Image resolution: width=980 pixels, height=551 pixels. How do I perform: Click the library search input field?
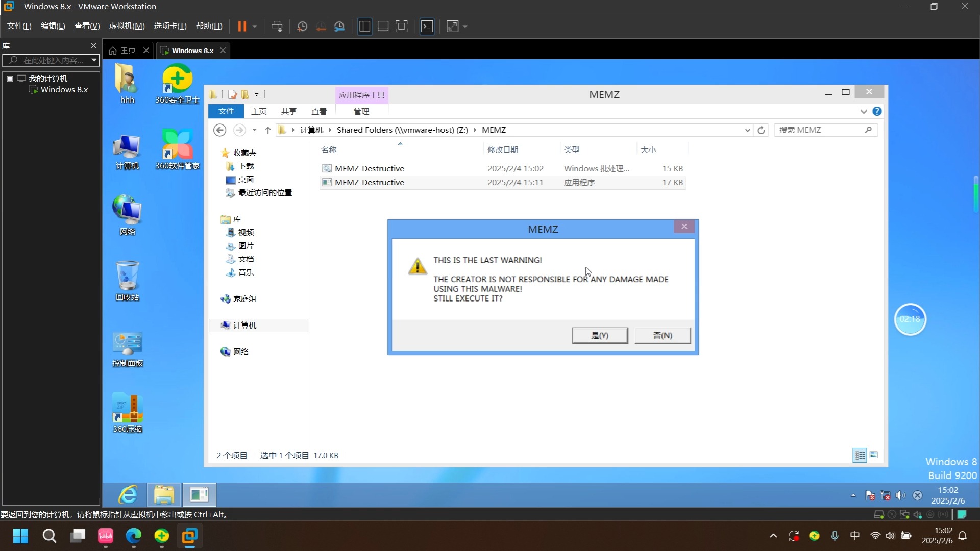pyautogui.click(x=46, y=60)
